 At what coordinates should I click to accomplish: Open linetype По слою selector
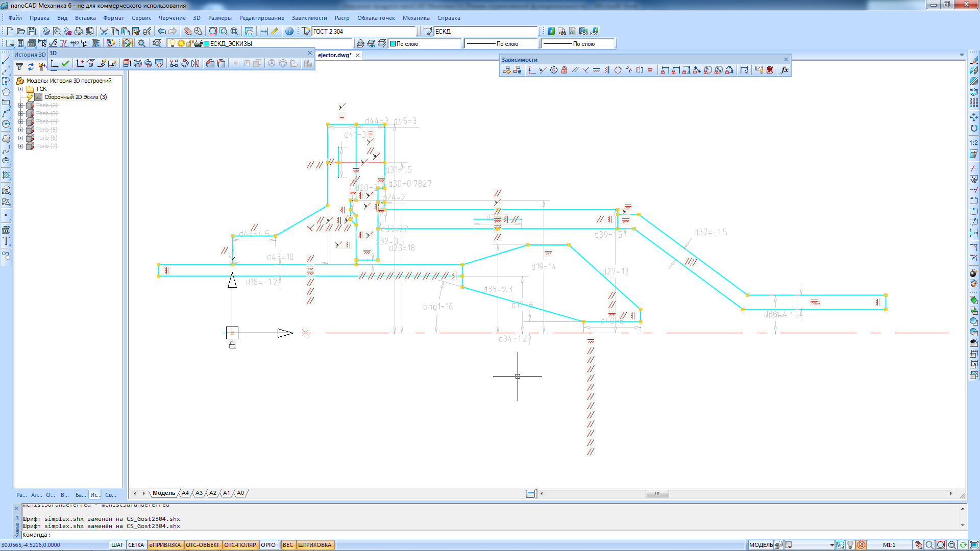pyautogui.click(x=501, y=44)
